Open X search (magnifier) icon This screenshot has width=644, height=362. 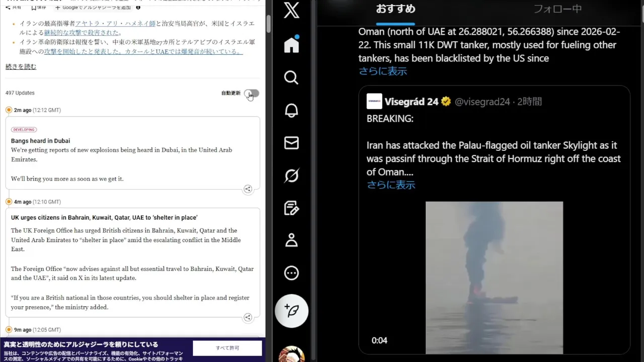[x=291, y=77]
